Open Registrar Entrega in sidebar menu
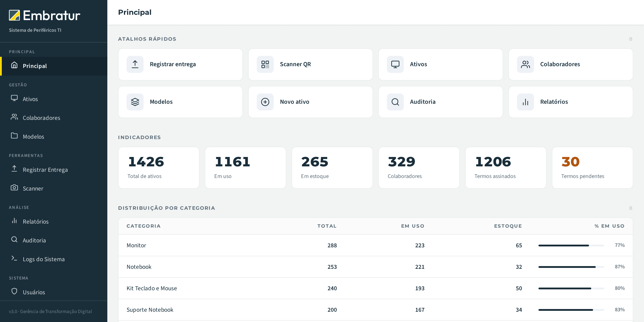The height and width of the screenshot is (322, 644). [x=53, y=169]
